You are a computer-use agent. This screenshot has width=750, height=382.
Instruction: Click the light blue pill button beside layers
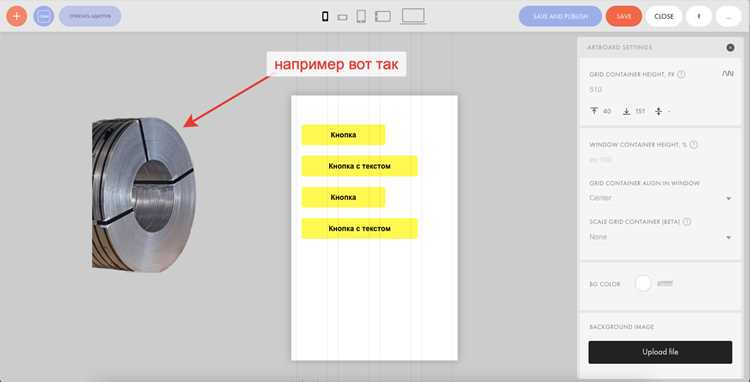coord(90,16)
